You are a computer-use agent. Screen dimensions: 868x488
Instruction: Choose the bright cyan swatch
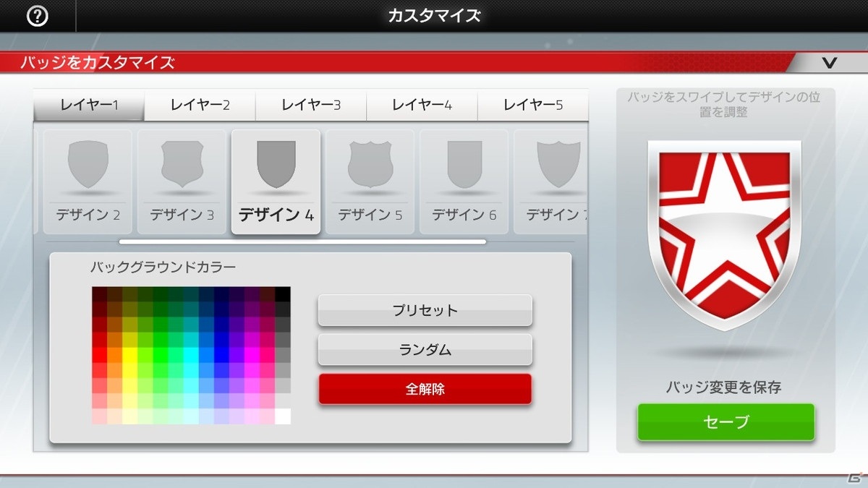[x=191, y=356]
